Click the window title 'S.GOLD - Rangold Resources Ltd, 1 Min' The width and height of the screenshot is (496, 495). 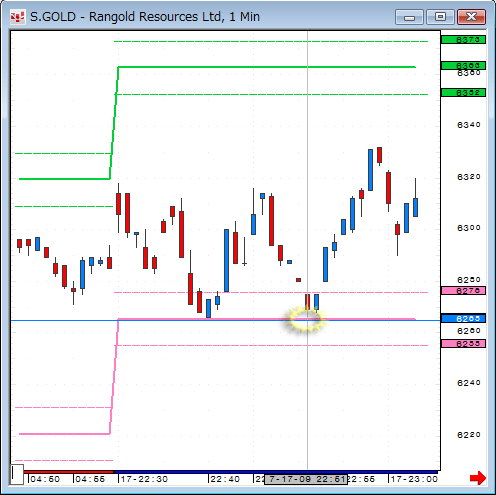145,17
